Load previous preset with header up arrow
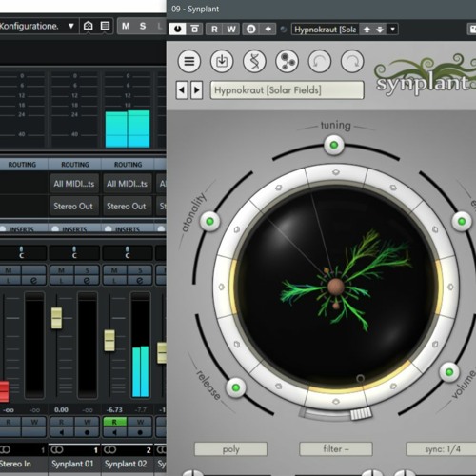 pos(367,30)
